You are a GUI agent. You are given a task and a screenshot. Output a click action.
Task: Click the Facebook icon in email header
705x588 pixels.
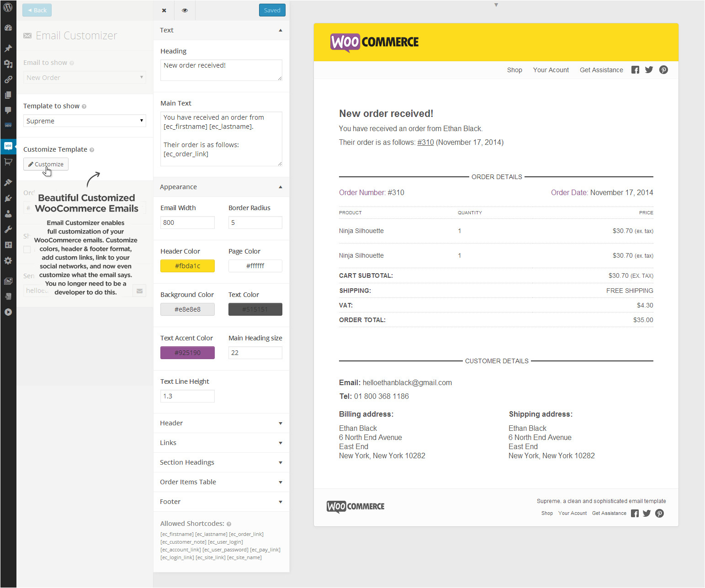click(635, 70)
